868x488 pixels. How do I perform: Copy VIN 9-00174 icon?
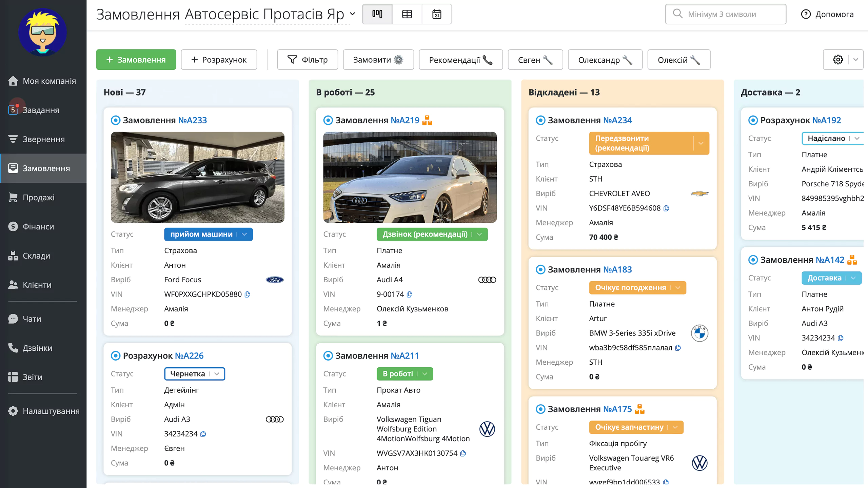click(410, 294)
